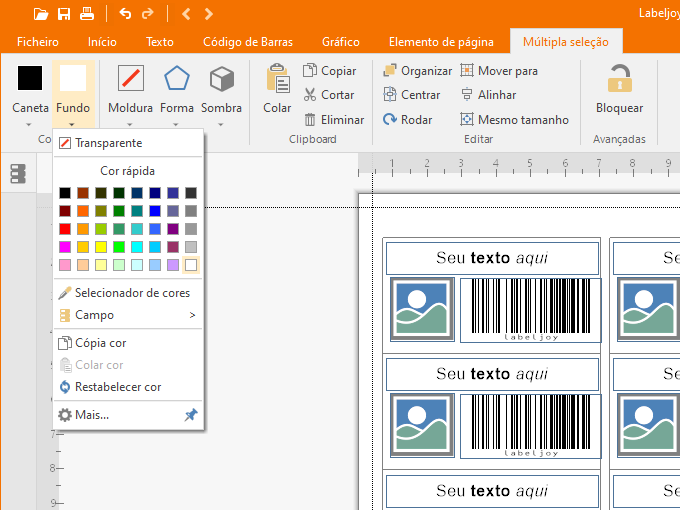Switch to the Gráfico tab

340,42
